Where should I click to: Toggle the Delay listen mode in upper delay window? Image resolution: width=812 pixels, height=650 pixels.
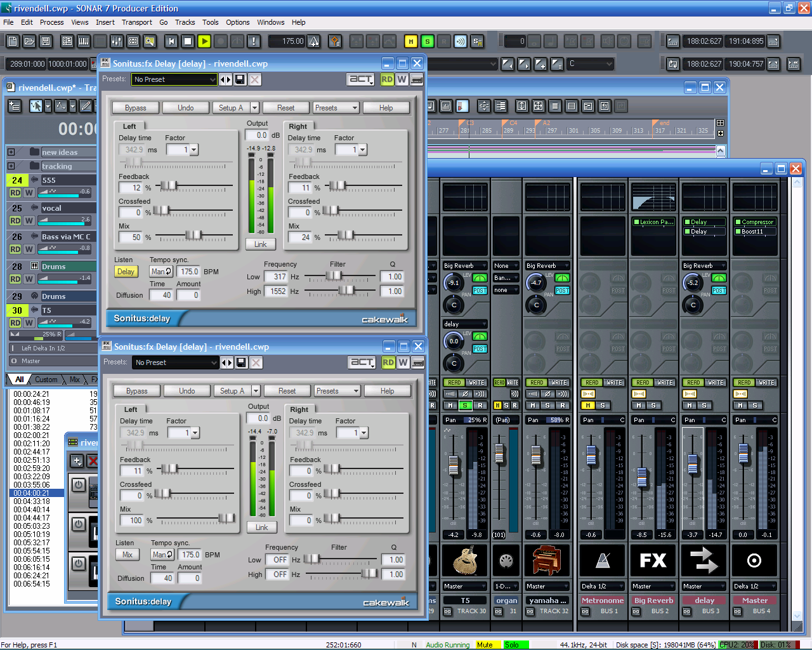pos(126,272)
